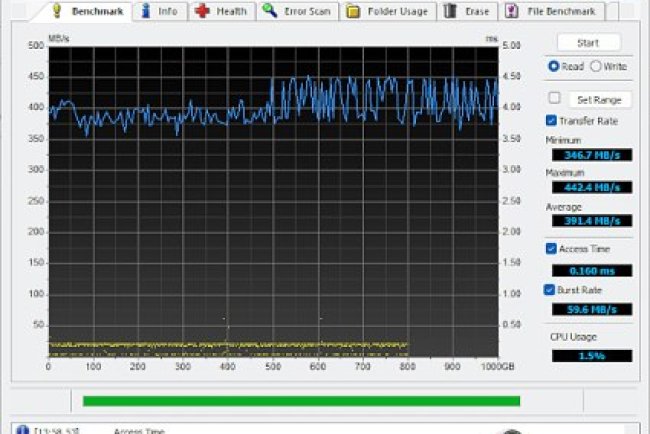Image resolution: width=650 pixels, height=434 pixels.
Task: Click the Average 391.4 MB/s value field
Action: pyautogui.click(x=591, y=221)
